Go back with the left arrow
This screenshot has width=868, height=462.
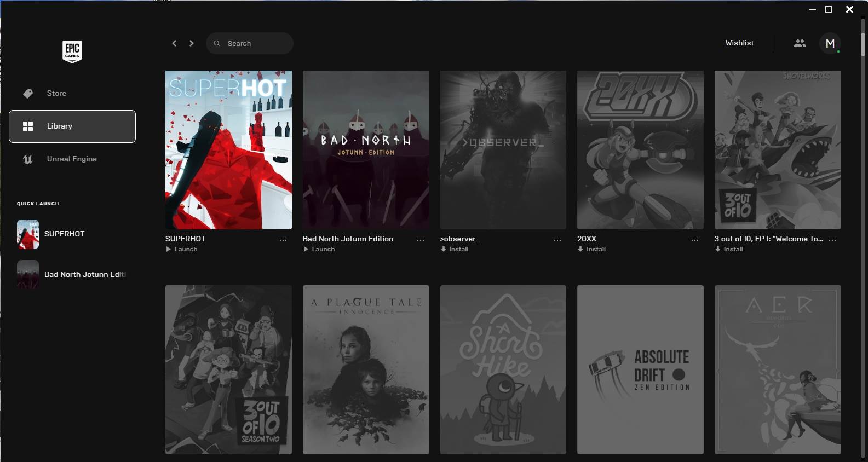pos(174,43)
